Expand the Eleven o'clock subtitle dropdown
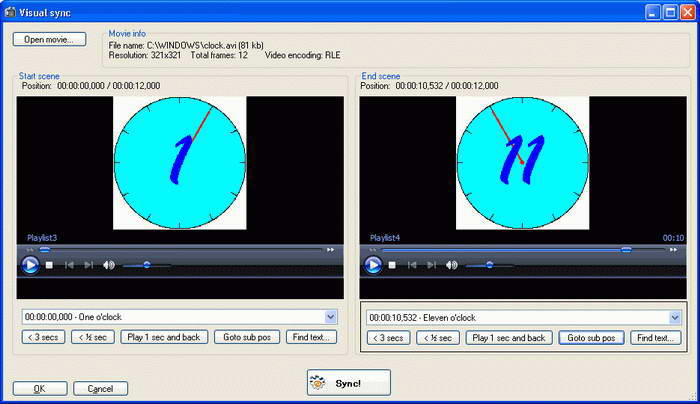The image size is (700, 404). pos(675,318)
